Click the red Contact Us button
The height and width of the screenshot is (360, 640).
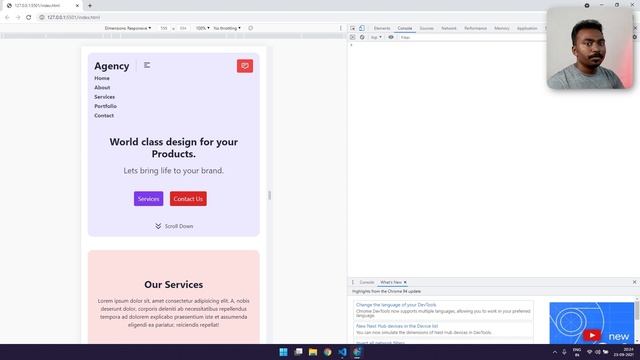pyautogui.click(x=188, y=199)
